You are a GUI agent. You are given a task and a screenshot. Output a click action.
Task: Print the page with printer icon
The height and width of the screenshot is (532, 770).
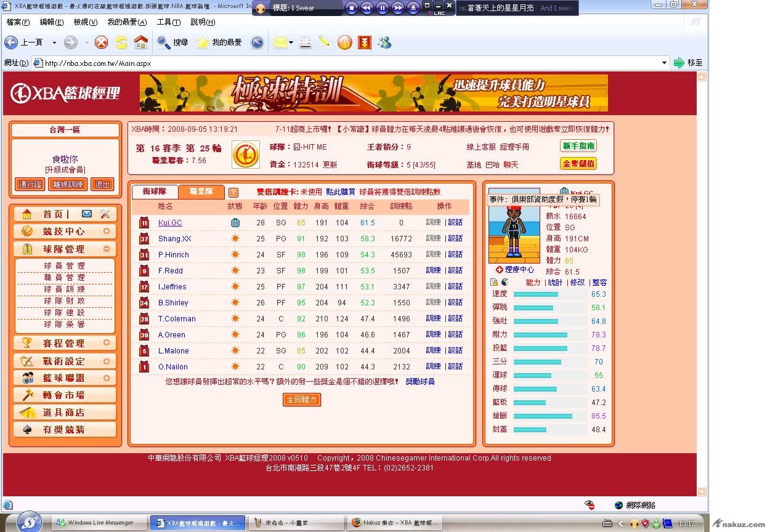(x=306, y=42)
